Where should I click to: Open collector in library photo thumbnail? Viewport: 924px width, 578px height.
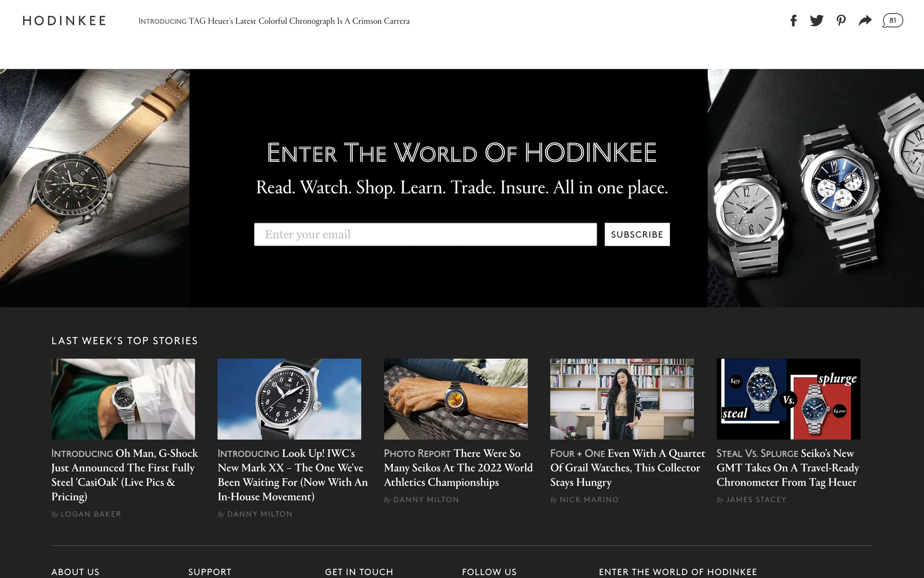(622, 399)
